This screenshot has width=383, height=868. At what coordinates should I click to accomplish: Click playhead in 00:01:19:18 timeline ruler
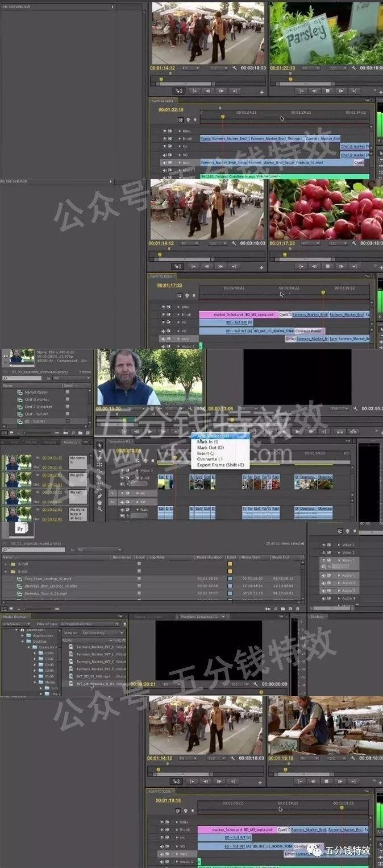pyautogui.click(x=342, y=808)
